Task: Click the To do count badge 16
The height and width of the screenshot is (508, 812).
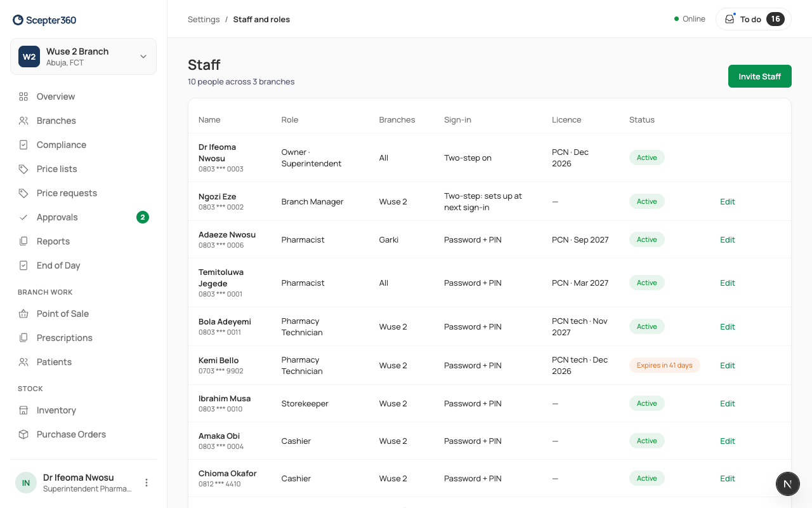Action: pyautogui.click(x=775, y=19)
